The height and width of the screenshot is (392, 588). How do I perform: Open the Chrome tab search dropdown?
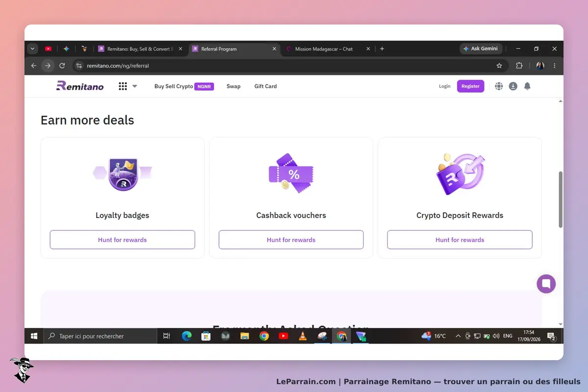[33, 49]
